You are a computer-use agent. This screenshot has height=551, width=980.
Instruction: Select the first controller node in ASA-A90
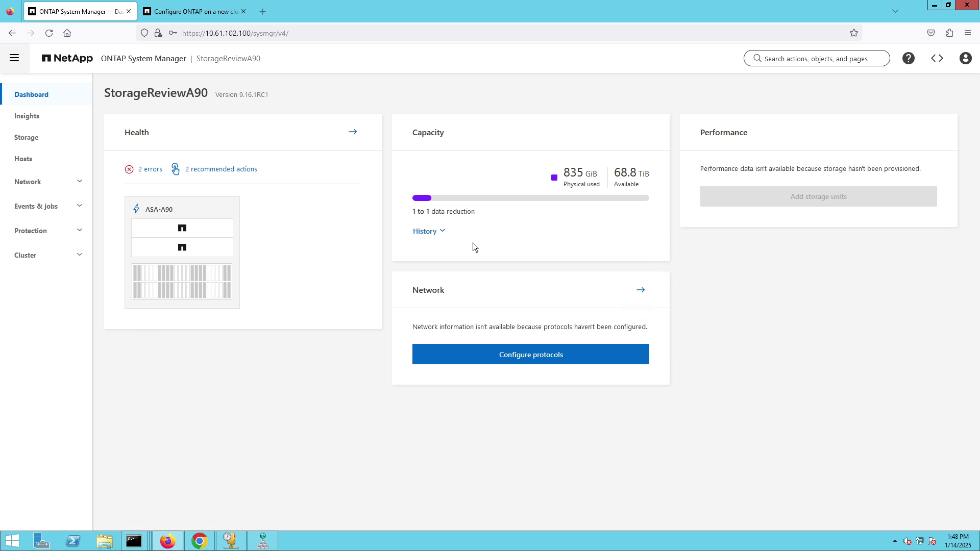[x=182, y=228]
